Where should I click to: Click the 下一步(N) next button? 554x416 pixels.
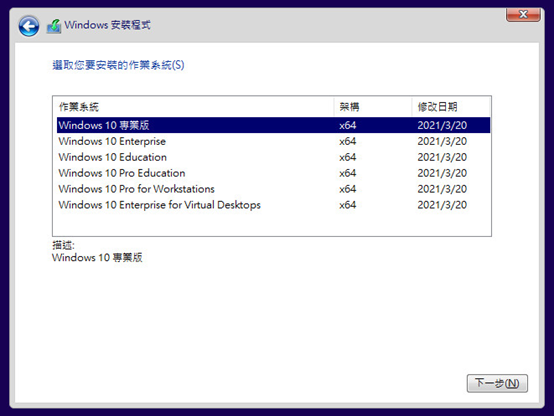(x=497, y=383)
